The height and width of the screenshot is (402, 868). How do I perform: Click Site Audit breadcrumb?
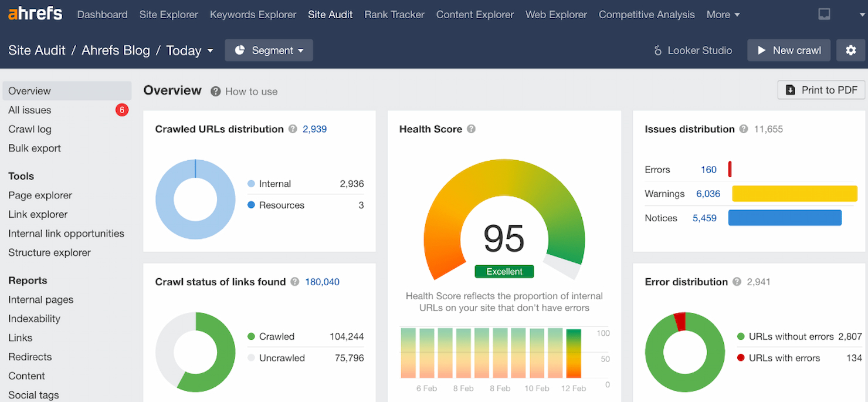click(37, 50)
